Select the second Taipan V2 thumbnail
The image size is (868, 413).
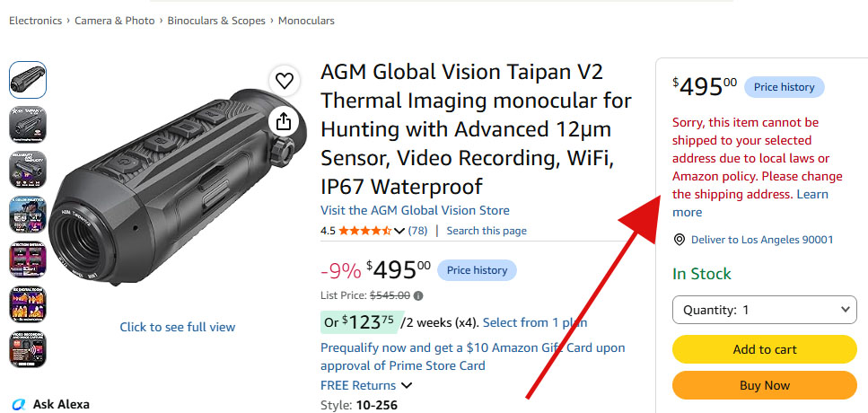[28, 125]
